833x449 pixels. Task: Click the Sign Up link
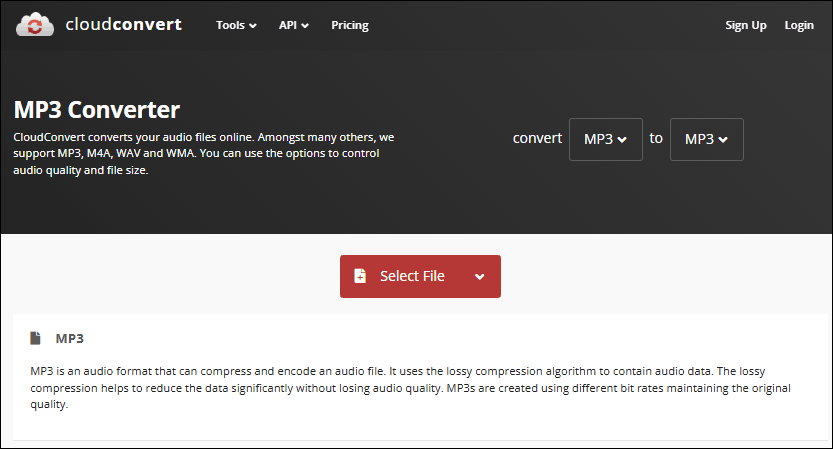coord(746,25)
